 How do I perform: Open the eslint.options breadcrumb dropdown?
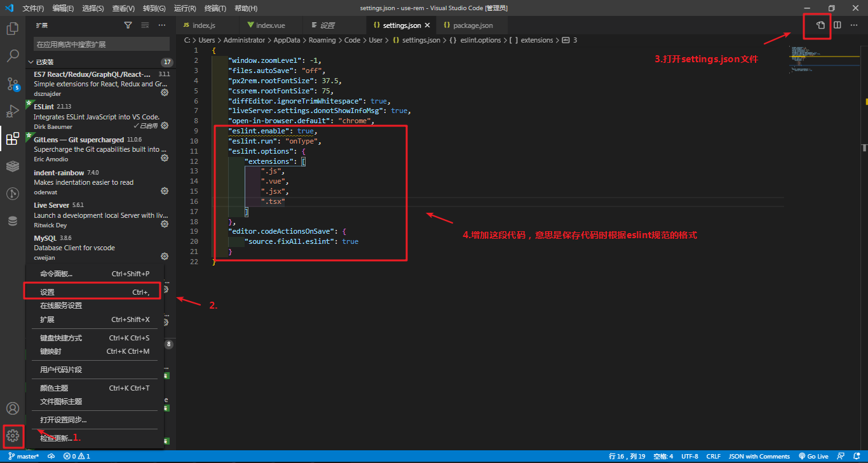(x=480, y=40)
